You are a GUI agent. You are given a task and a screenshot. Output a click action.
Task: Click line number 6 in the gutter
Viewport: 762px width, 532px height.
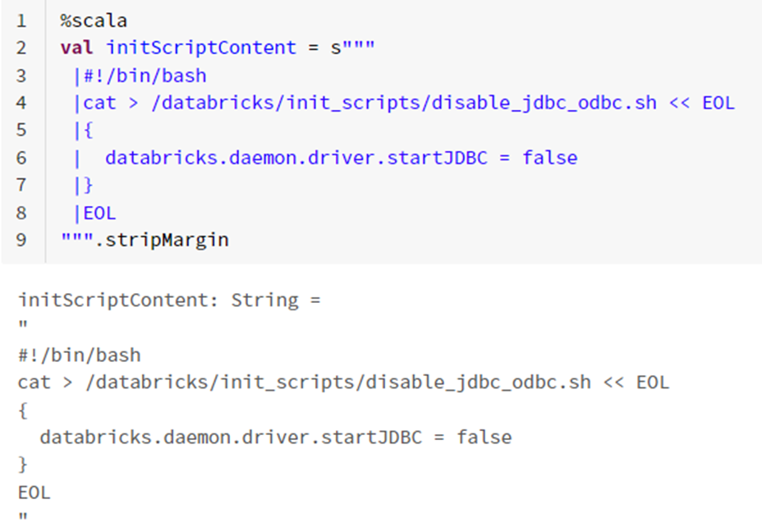tap(21, 158)
